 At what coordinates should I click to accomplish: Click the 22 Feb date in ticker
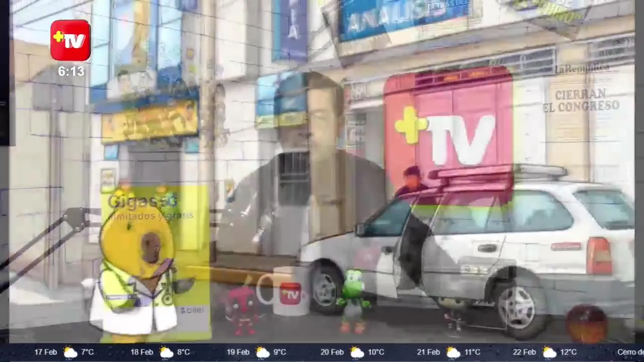[x=524, y=352]
